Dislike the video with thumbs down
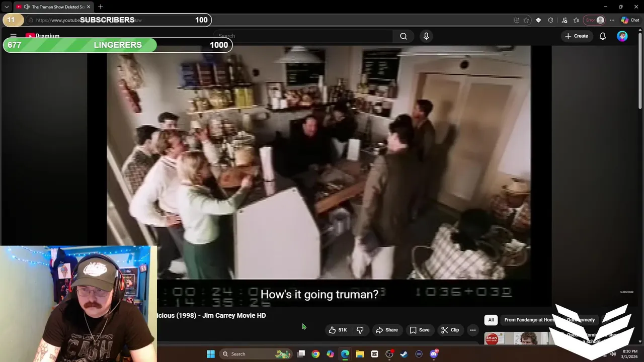This screenshot has height=362, width=644. pyautogui.click(x=360, y=330)
